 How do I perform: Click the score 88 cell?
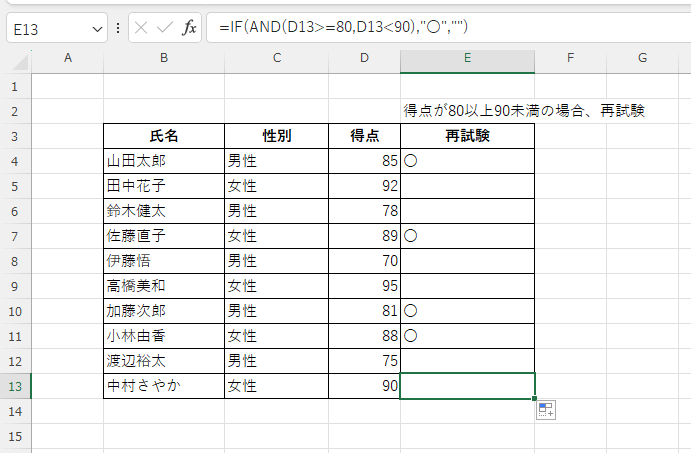coord(364,336)
